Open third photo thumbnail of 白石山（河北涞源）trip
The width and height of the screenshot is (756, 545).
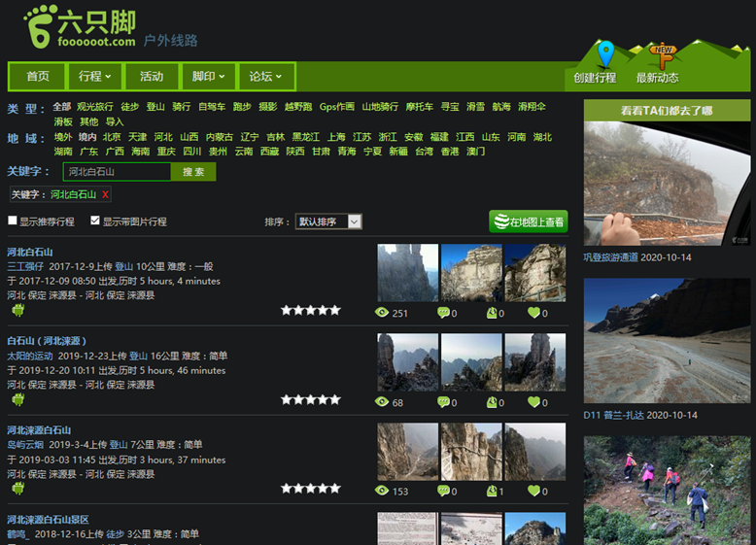535,362
